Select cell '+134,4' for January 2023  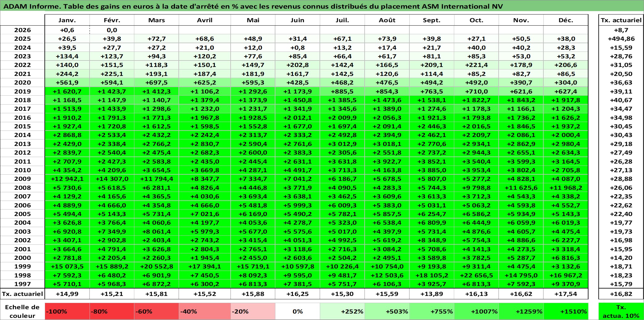67,56
